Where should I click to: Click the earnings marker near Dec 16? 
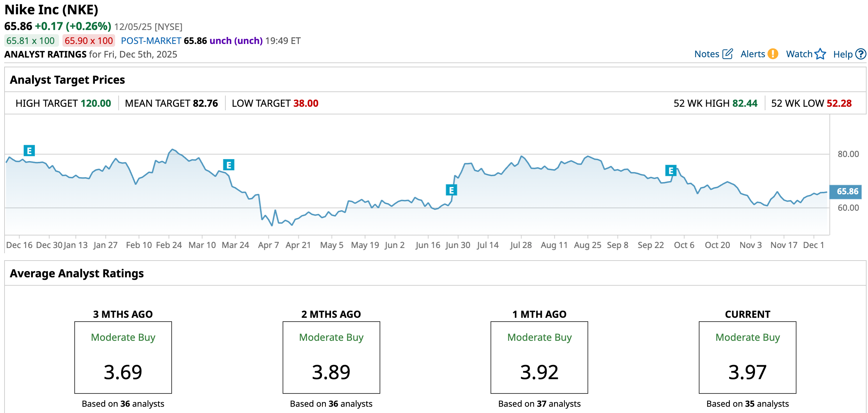tap(29, 151)
